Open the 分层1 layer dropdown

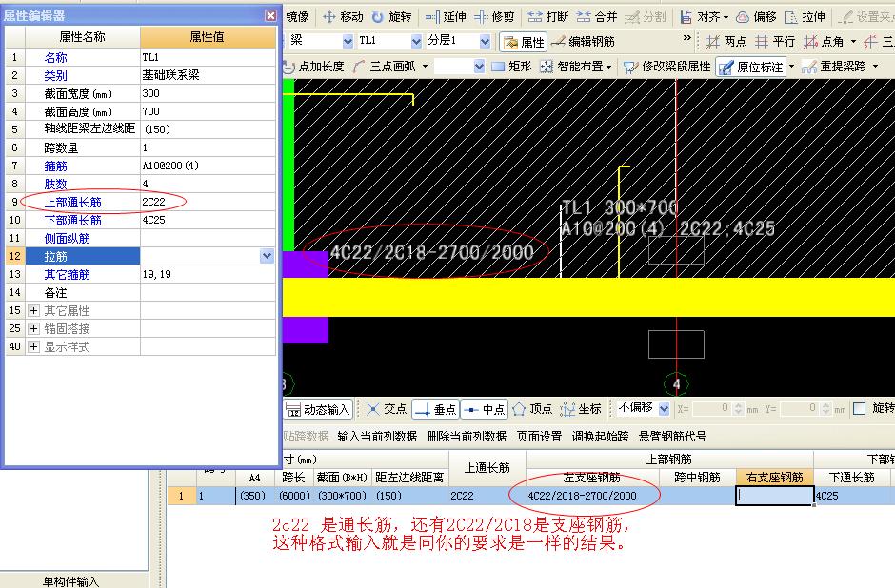485,41
